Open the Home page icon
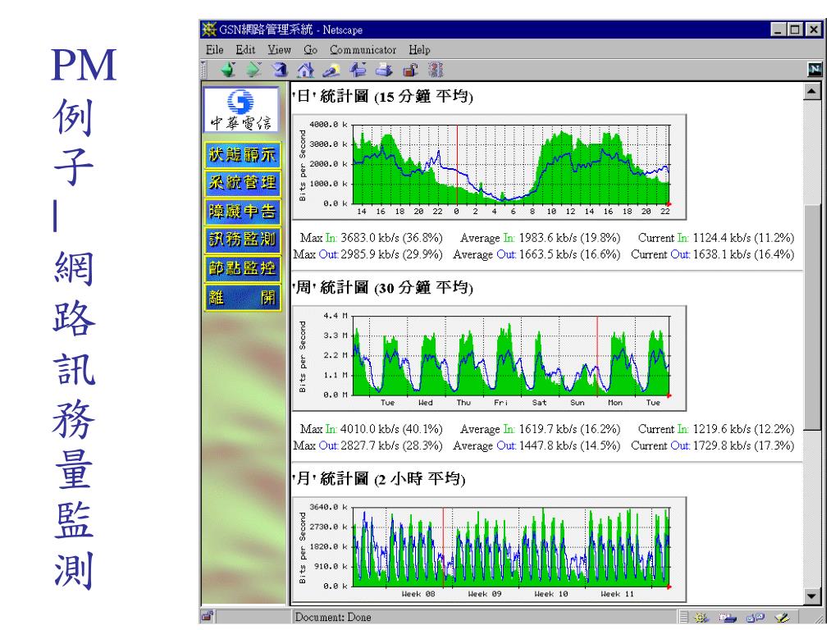 click(305, 70)
